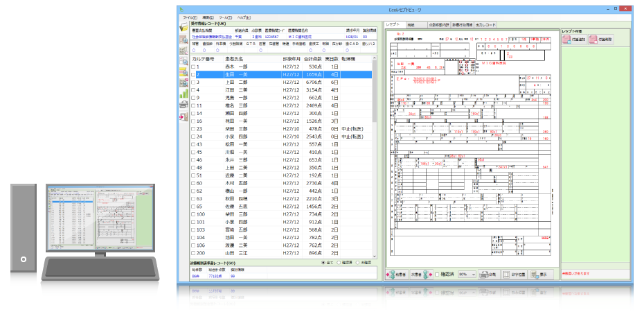Select patient row 山田 三江
The width and height of the screenshot is (644, 312).
pos(281,253)
